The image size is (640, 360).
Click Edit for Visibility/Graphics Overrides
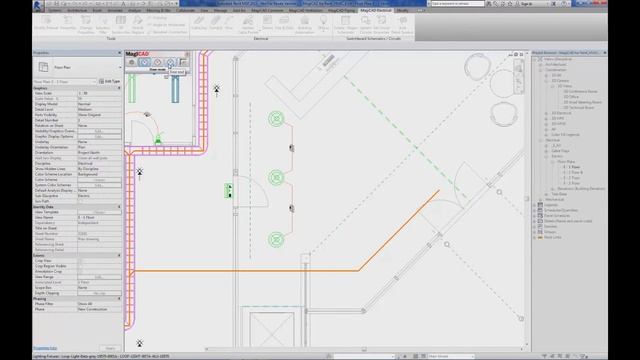tap(99, 131)
